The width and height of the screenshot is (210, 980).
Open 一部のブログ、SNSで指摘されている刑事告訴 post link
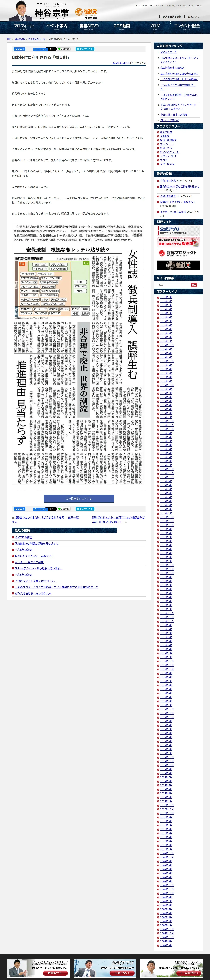(x=56, y=587)
